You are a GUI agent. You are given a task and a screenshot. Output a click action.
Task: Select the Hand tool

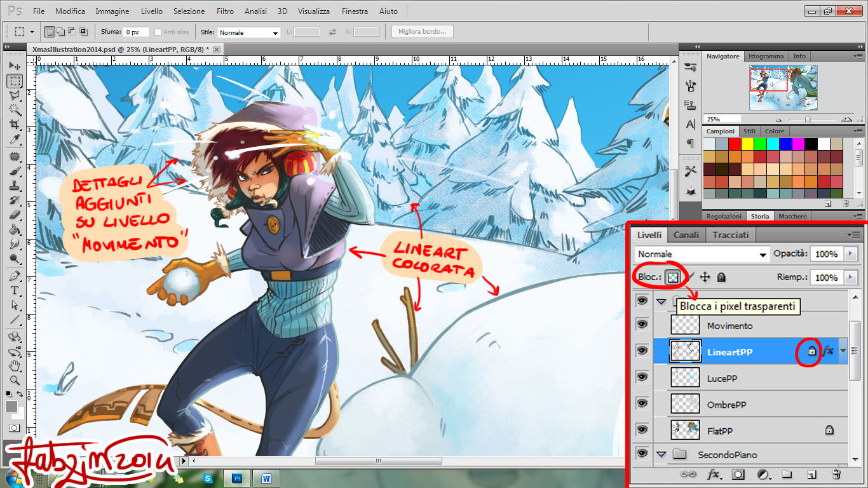pyautogui.click(x=15, y=366)
